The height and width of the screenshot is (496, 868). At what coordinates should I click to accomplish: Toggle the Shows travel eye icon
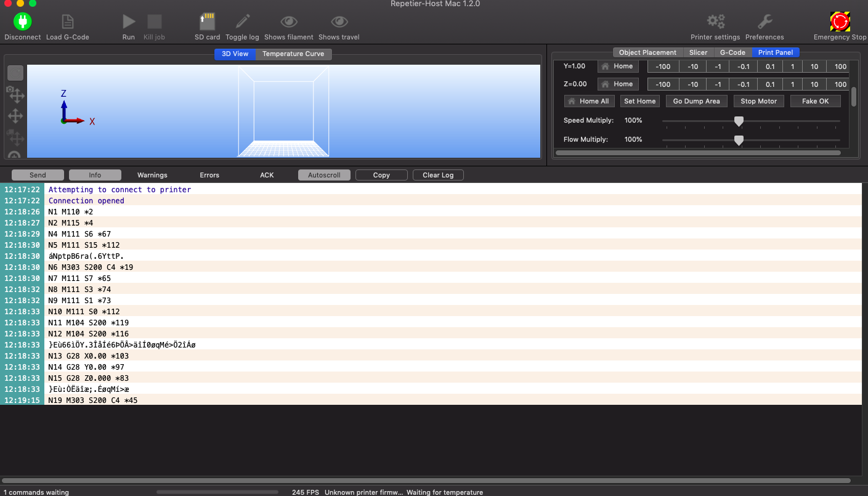[339, 22]
